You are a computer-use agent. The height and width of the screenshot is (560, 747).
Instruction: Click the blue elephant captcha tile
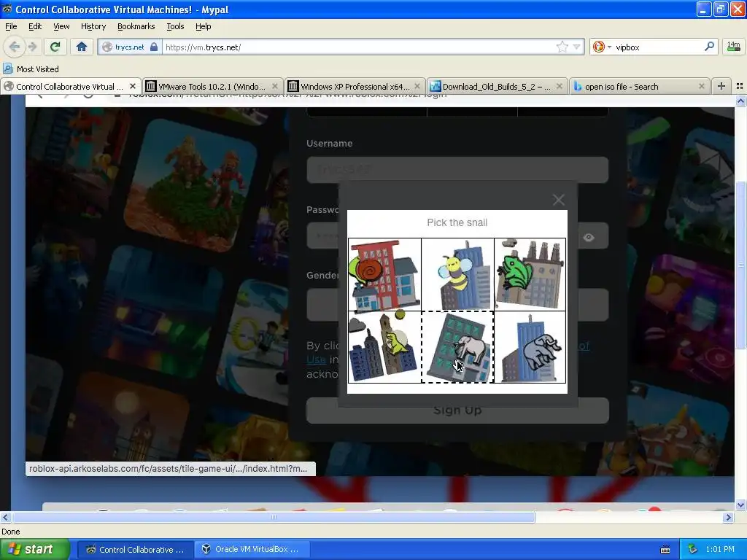530,347
